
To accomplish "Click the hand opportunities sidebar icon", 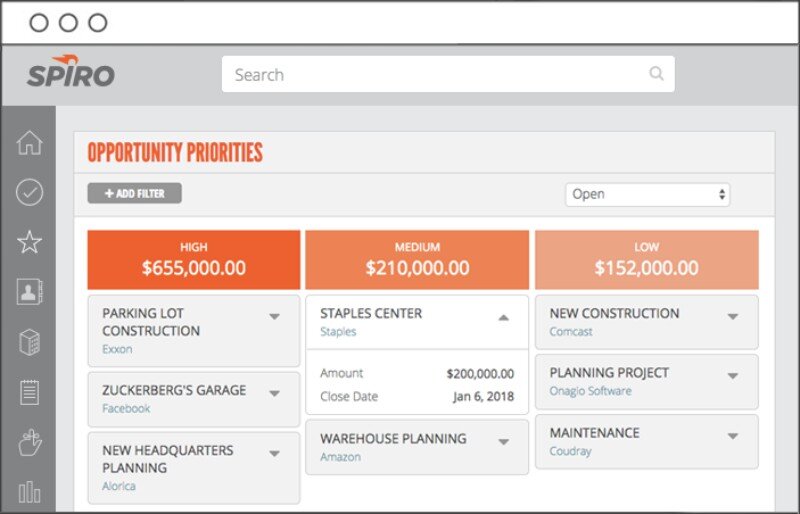I will click(30, 442).
